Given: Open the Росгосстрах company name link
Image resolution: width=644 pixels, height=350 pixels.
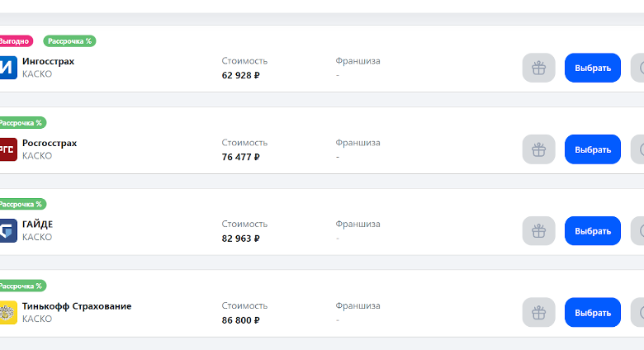Looking at the screenshot, I should click(50, 143).
